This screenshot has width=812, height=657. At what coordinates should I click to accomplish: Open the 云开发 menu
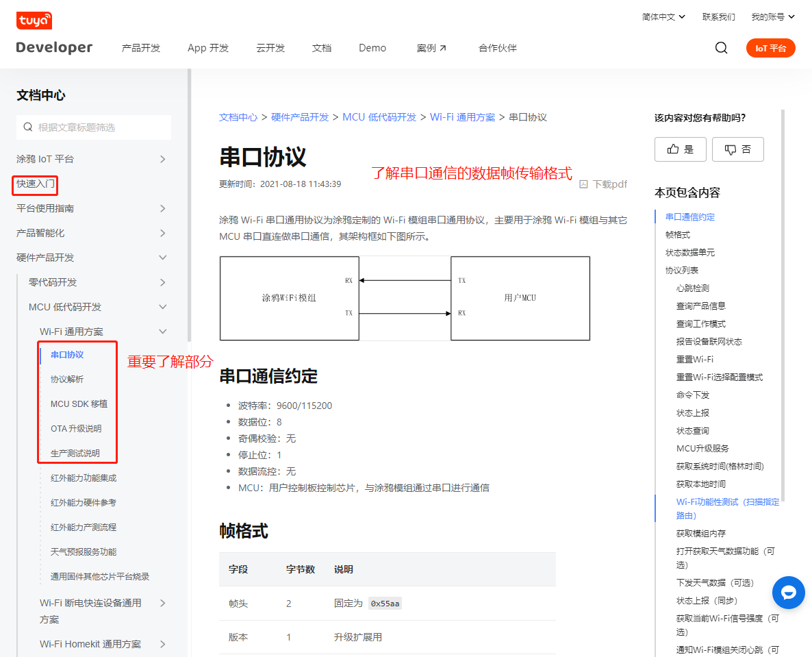pyautogui.click(x=270, y=48)
